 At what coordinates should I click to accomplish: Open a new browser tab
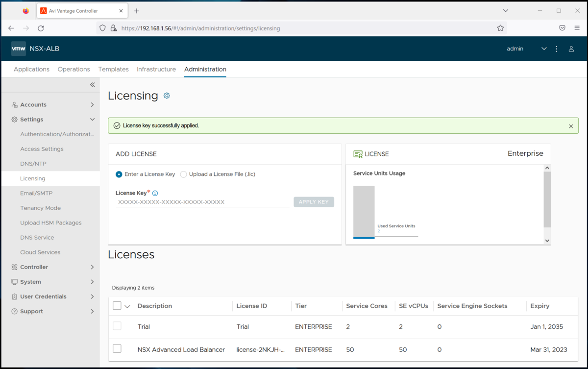click(x=137, y=11)
